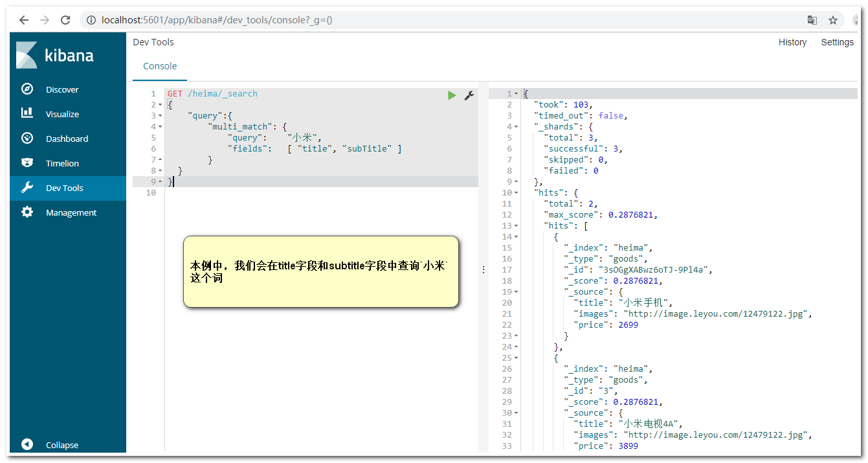Screen dimensions: 868x463
Task: Open Discover compass icon in sidebar
Action: click(x=27, y=89)
